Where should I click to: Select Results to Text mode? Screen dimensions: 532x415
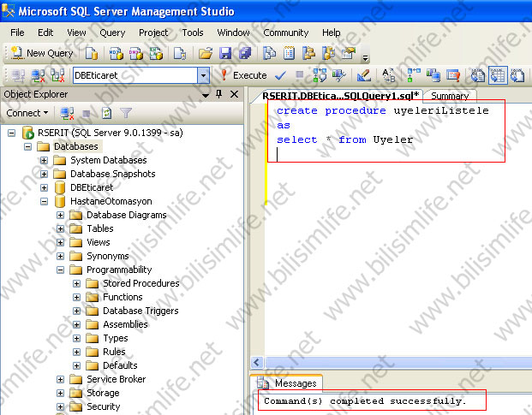(477, 75)
